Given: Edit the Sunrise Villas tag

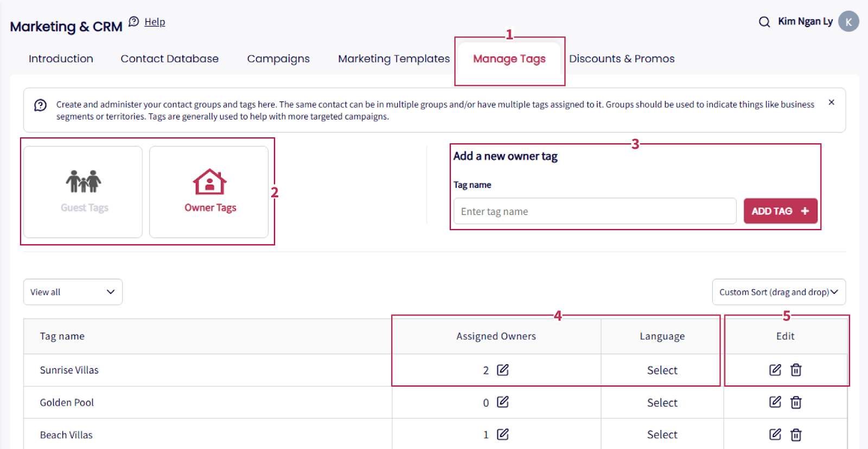Looking at the screenshot, I should click(775, 370).
